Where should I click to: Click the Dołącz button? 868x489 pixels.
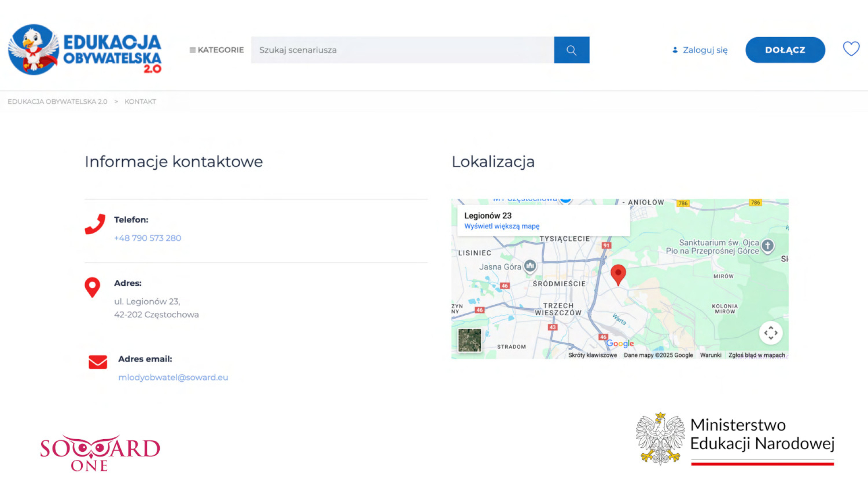(x=785, y=50)
